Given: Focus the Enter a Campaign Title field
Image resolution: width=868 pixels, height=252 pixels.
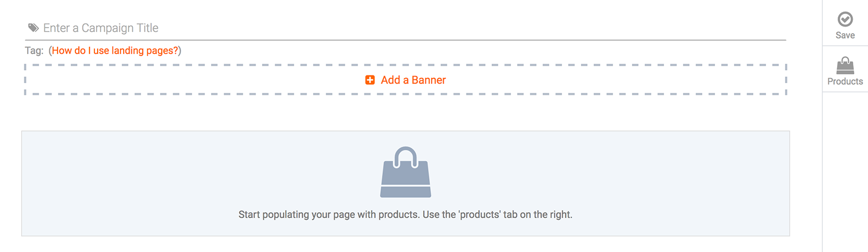Looking at the screenshot, I should [x=405, y=28].
